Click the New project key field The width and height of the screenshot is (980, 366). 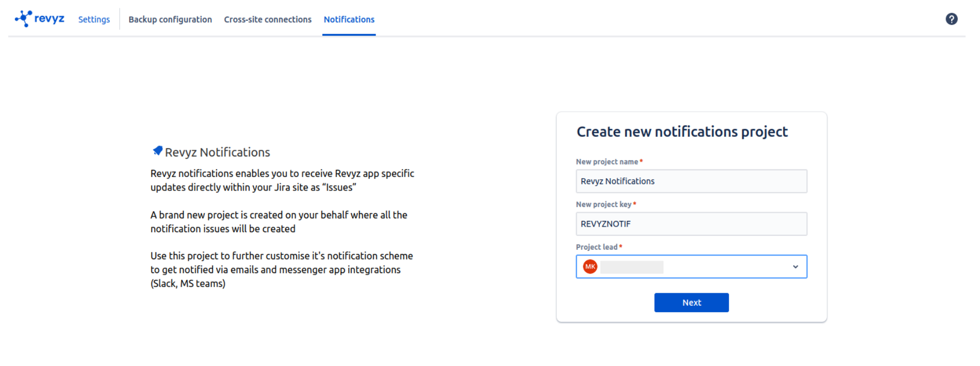691,224
